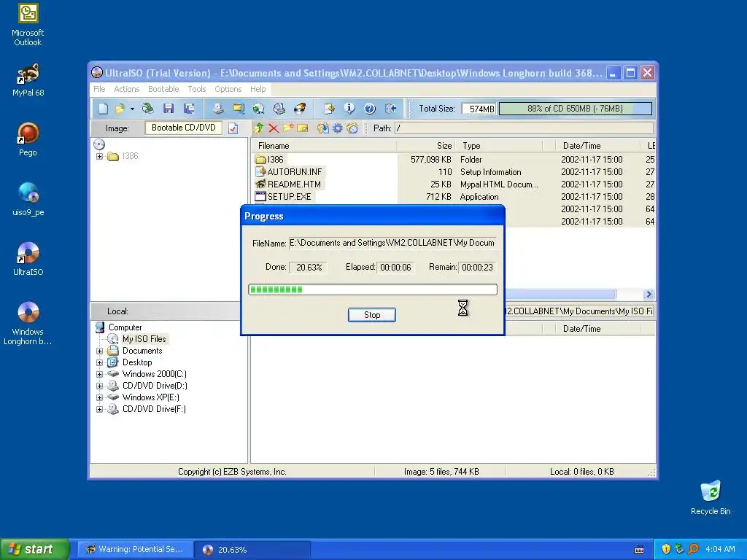This screenshot has height=560, width=747.
Task: Open the Help menu
Action: 258,89
